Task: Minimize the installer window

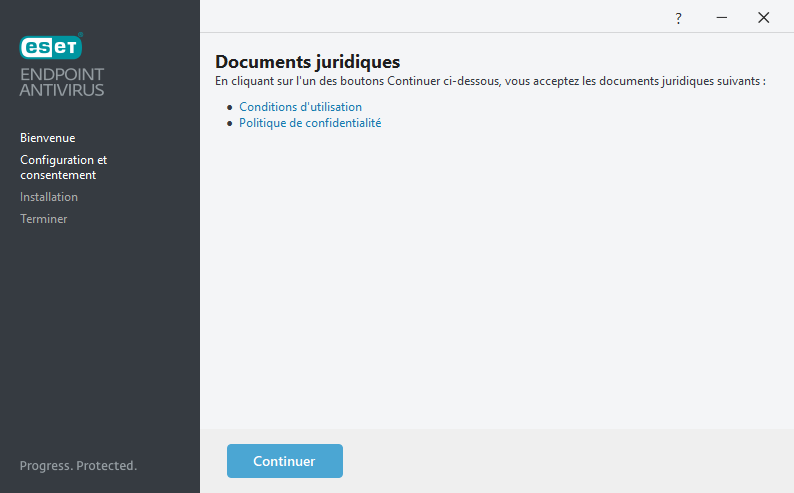Action: click(722, 18)
